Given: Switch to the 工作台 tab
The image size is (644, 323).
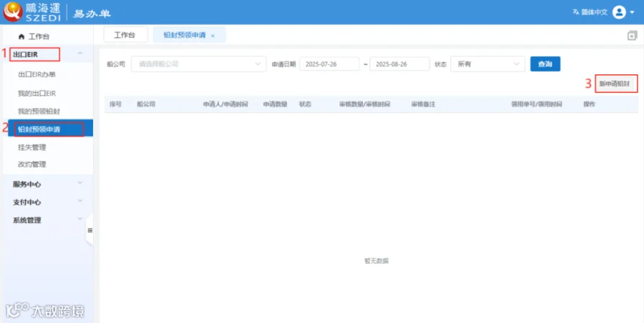Looking at the screenshot, I should tap(126, 35).
